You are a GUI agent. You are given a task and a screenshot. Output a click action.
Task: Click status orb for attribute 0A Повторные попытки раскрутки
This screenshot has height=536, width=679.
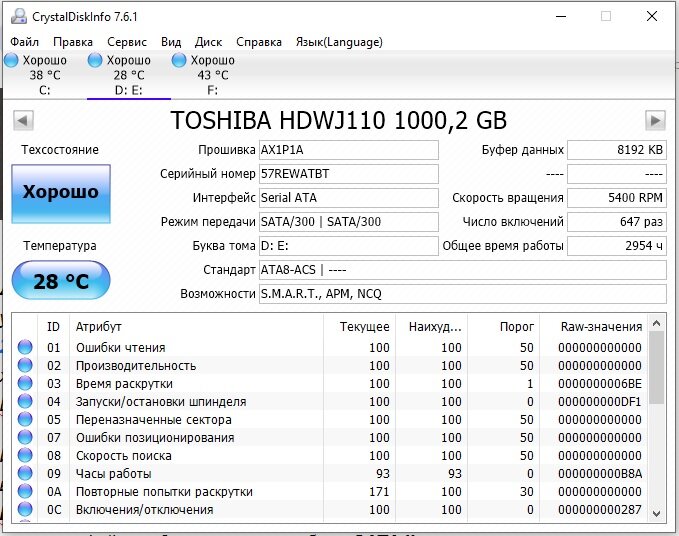click(25, 491)
